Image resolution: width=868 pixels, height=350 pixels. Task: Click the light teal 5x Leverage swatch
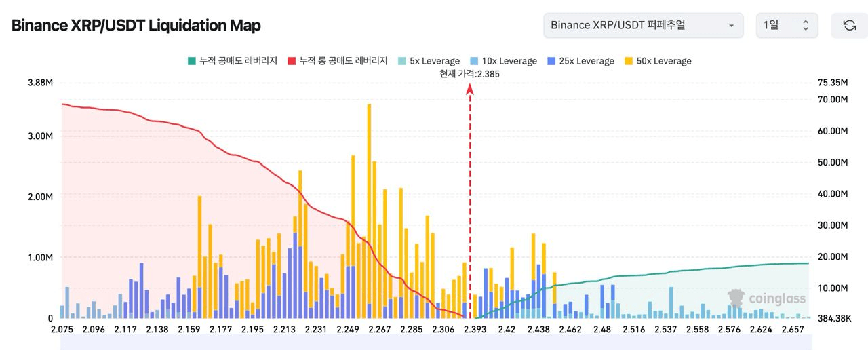pyautogui.click(x=402, y=61)
